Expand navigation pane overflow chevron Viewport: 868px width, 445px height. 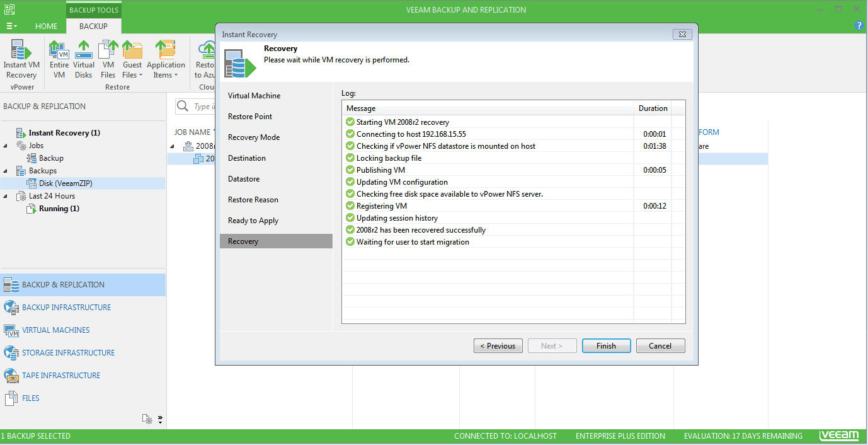160,419
